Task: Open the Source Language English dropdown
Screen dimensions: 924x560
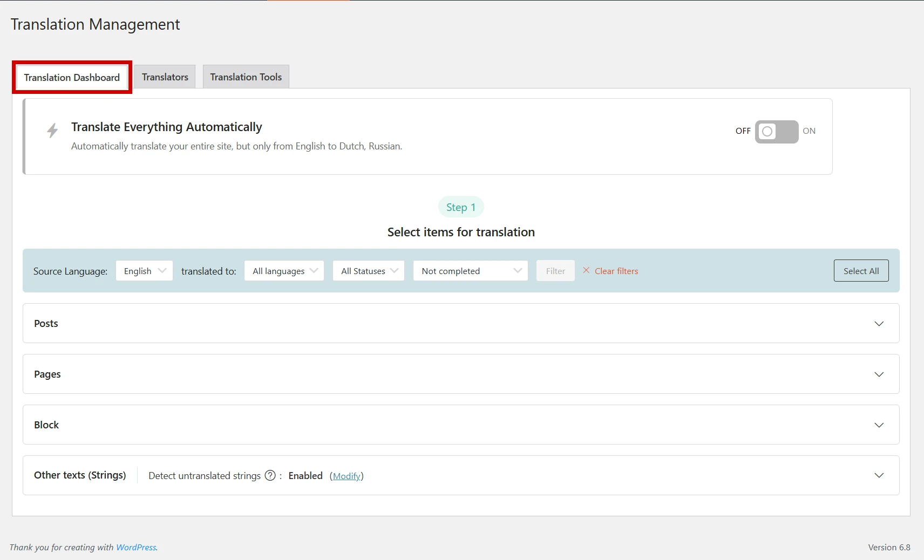Action: pyautogui.click(x=144, y=270)
